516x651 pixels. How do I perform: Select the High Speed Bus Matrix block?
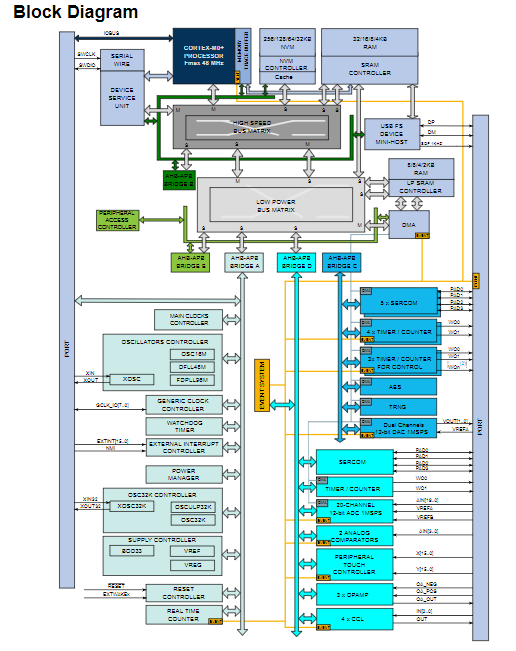tap(257, 127)
